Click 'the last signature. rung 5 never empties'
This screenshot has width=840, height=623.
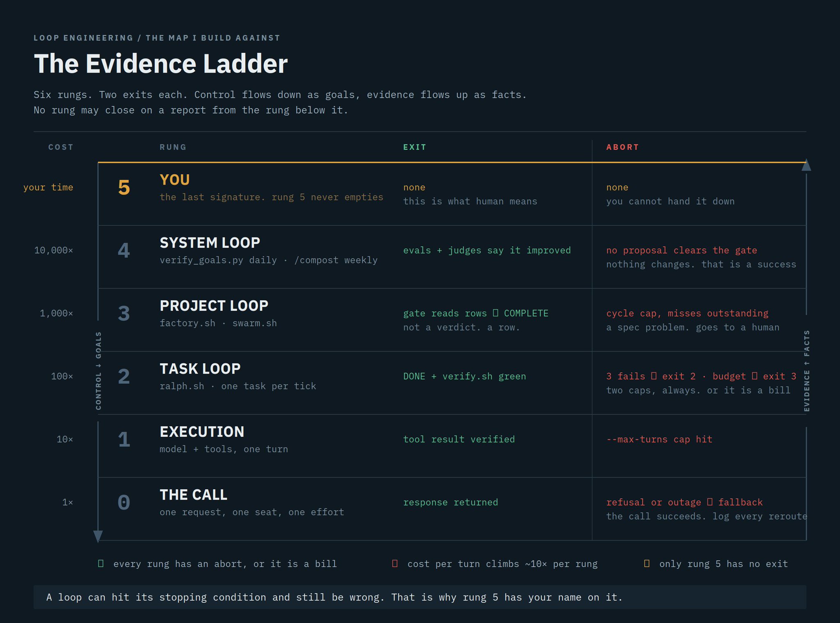pos(272,197)
